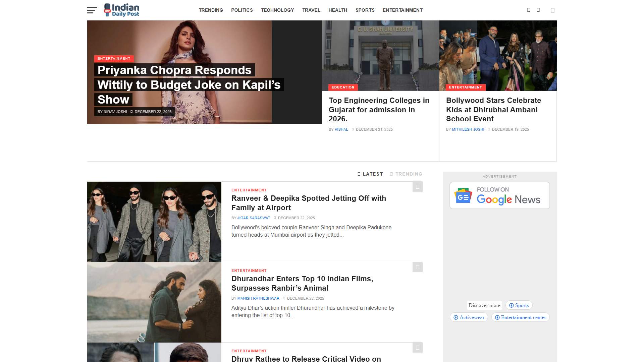644x362 pixels.
Task: Switch feed to Trending
Action: click(x=406, y=174)
